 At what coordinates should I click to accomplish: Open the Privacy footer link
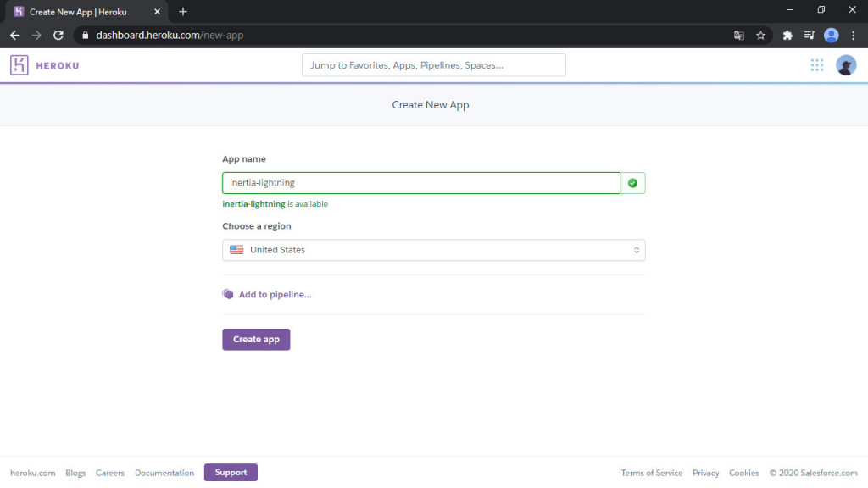pyautogui.click(x=705, y=473)
